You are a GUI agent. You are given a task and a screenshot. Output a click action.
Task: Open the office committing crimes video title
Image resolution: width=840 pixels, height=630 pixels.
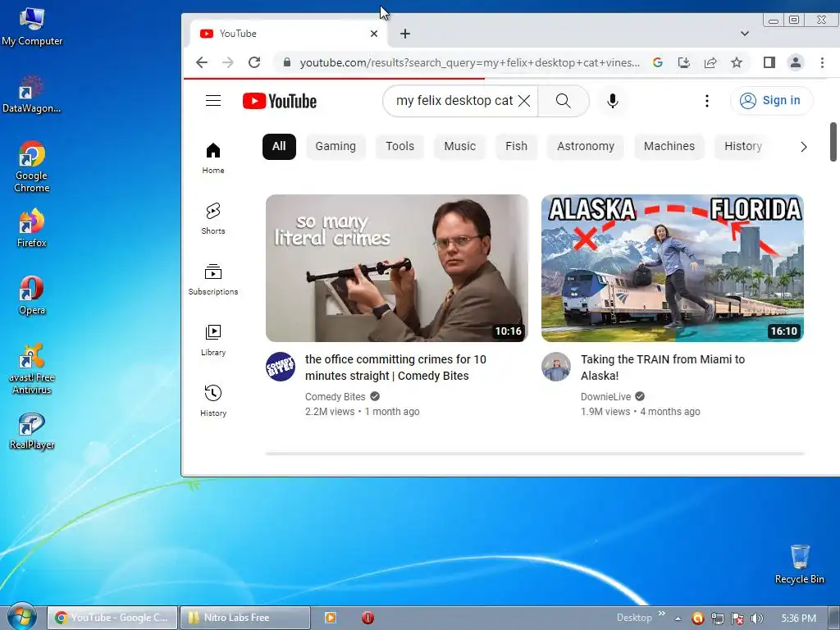395,367
